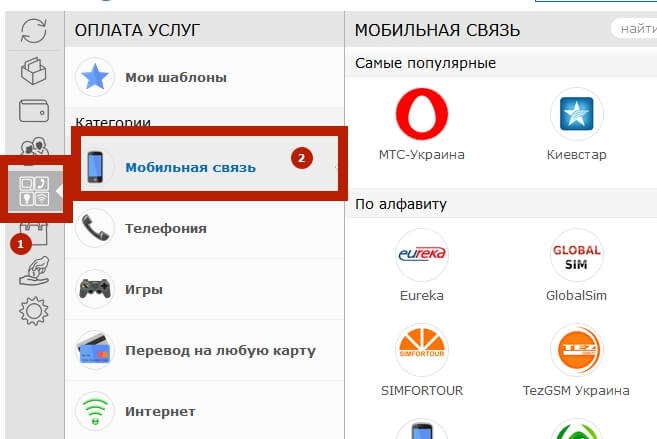This screenshot has height=439, width=657.
Task: Open the Интернет wifi category
Action: pos(204,411)
